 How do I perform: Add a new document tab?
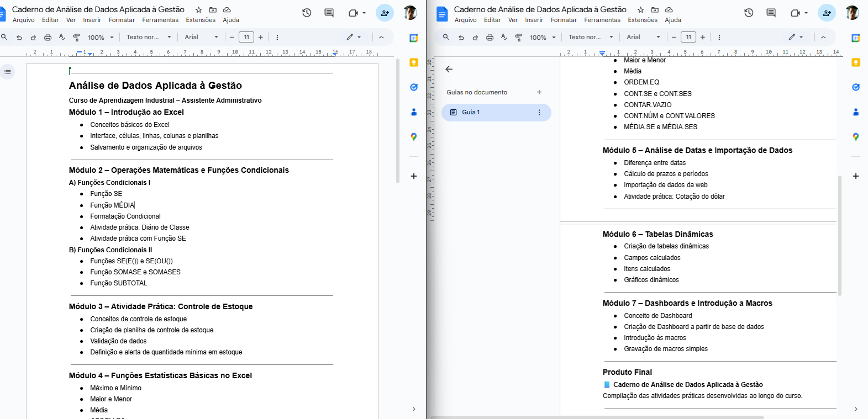539,92
